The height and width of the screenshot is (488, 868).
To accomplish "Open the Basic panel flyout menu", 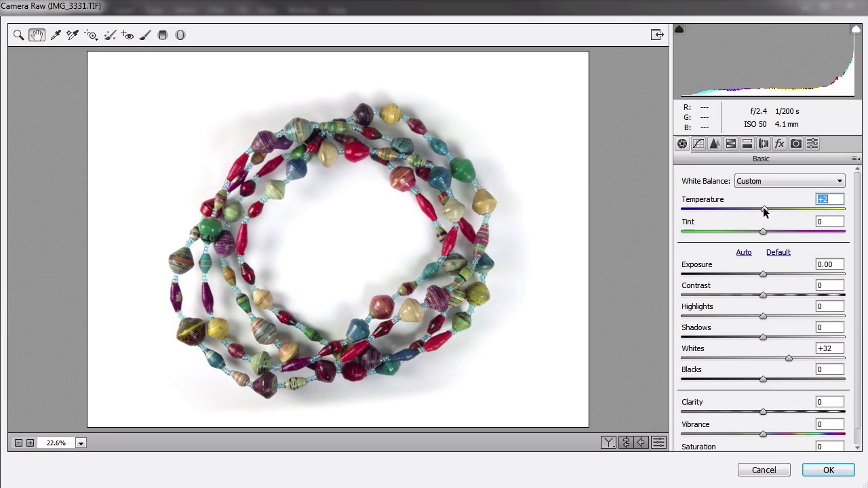I will [x=855, y=159].
